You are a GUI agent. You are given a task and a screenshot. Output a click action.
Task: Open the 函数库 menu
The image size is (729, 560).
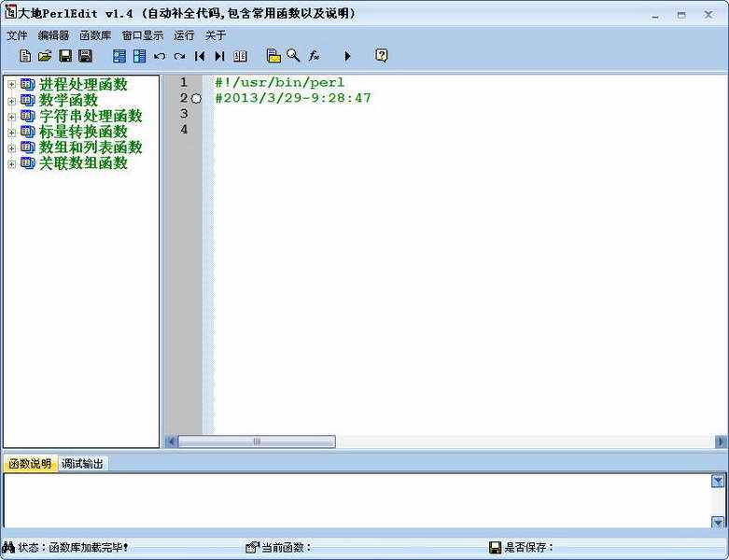[95, 35]
